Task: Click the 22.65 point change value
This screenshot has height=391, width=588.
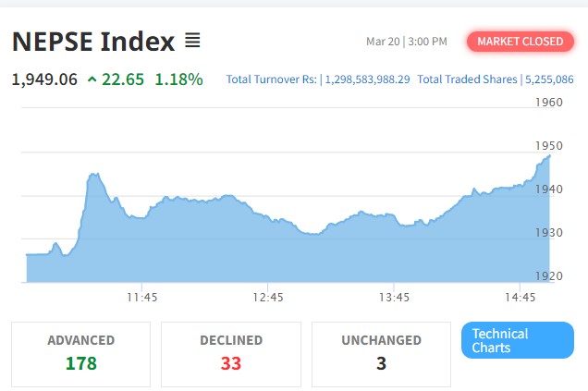Action: click(123, 79)
